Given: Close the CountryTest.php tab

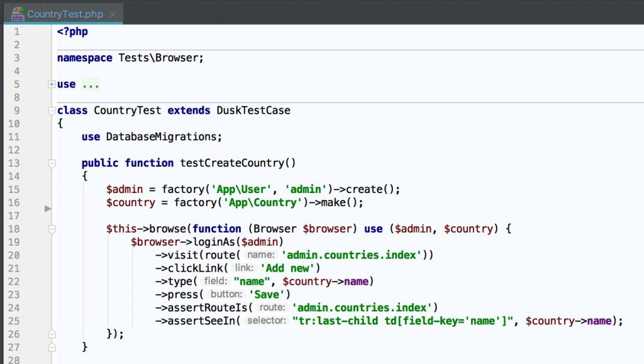Looking at the screenshot, I should (113, 14).
